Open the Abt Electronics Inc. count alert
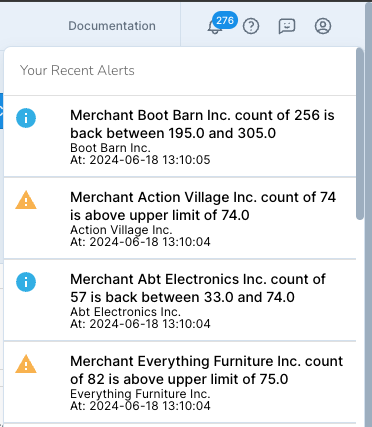This screenshot has height=427, width=372. tap(180, 300)
